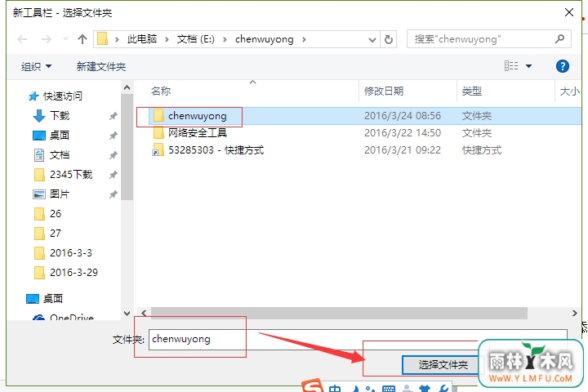Click the pin icon beside 图片

click(113, 194)
